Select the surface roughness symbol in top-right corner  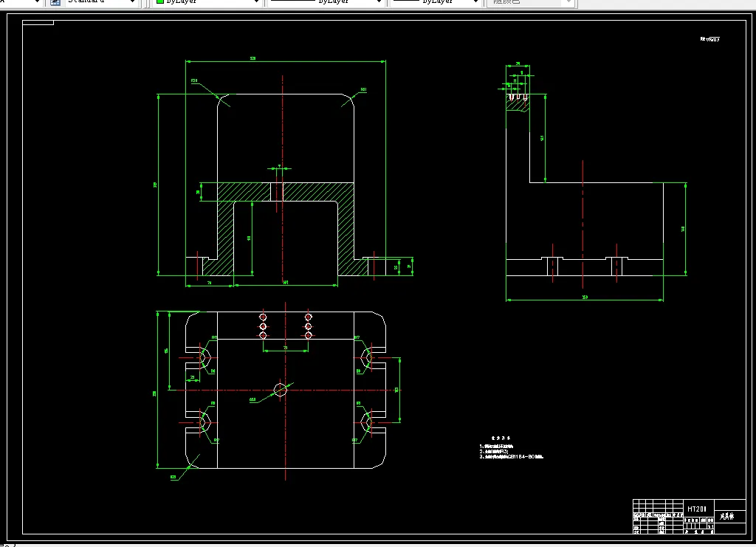pos(709,39)
